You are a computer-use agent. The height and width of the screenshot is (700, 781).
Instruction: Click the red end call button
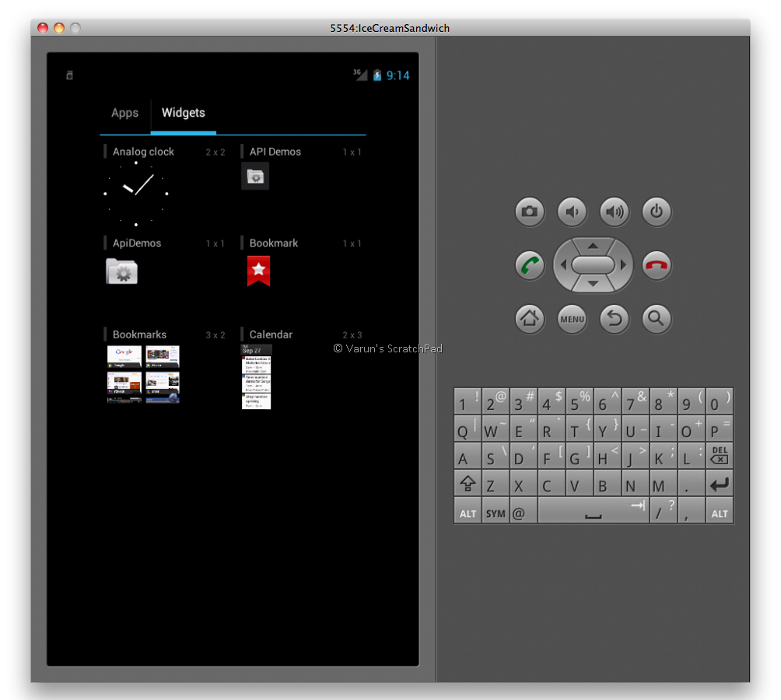657,265
